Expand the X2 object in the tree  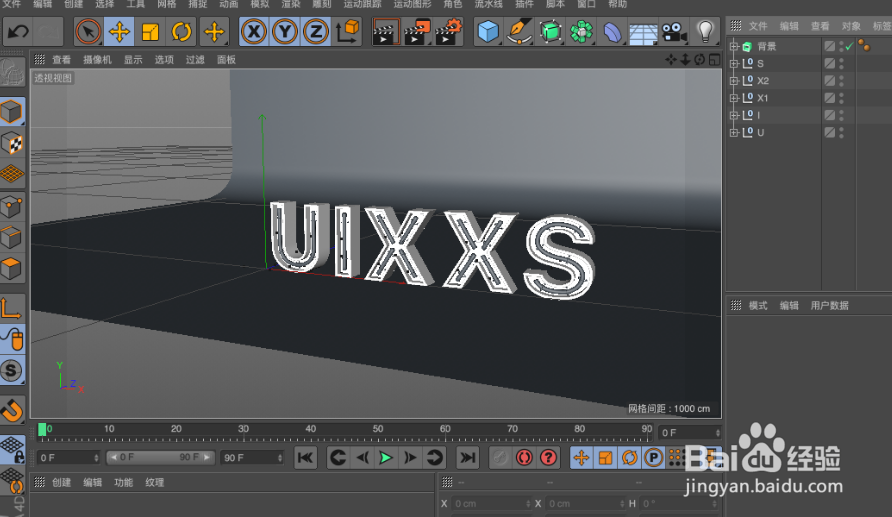[x=734, y=80]
